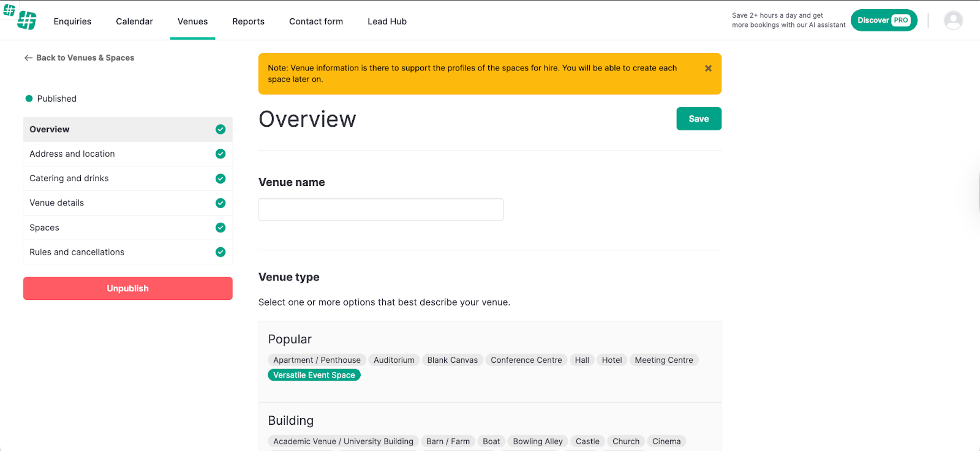Choose the Barn / Farm building type
980x451 pixels.
point(448,441)
